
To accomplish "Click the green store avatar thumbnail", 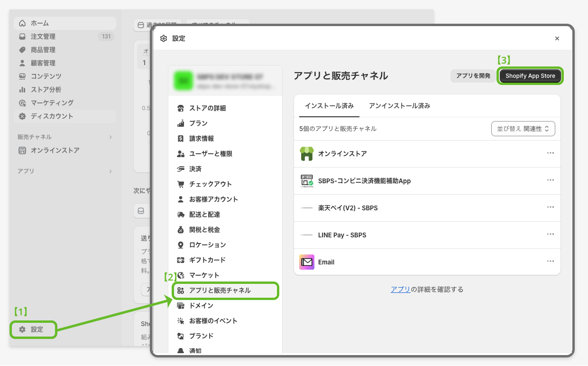I will [x=183, y=81].
